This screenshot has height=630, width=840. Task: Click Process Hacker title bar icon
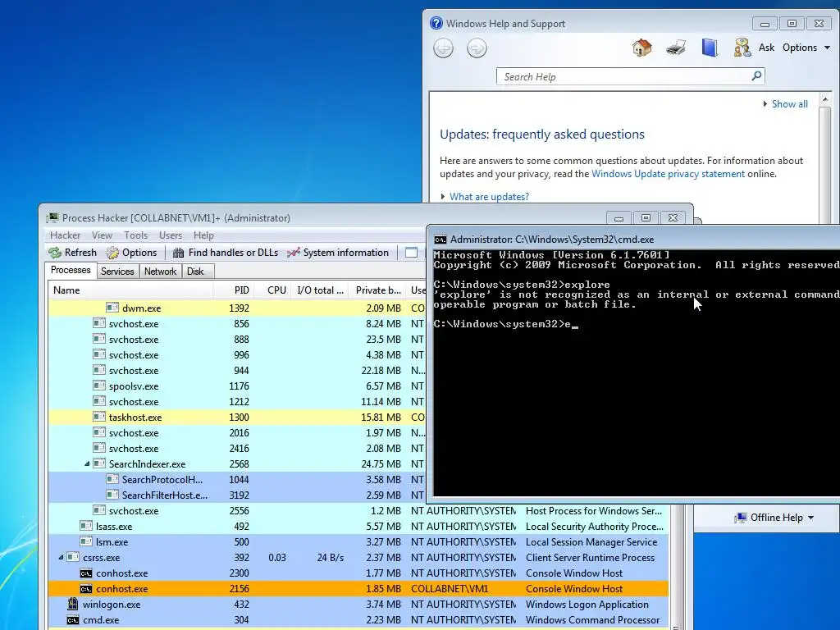tap(52, 217)
